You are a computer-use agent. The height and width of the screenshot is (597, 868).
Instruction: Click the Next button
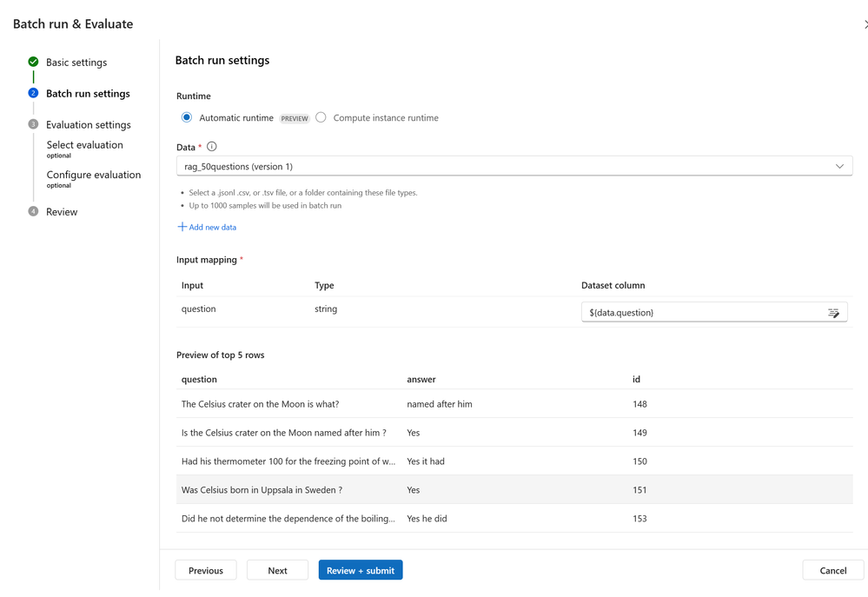(x=277, y=570)
